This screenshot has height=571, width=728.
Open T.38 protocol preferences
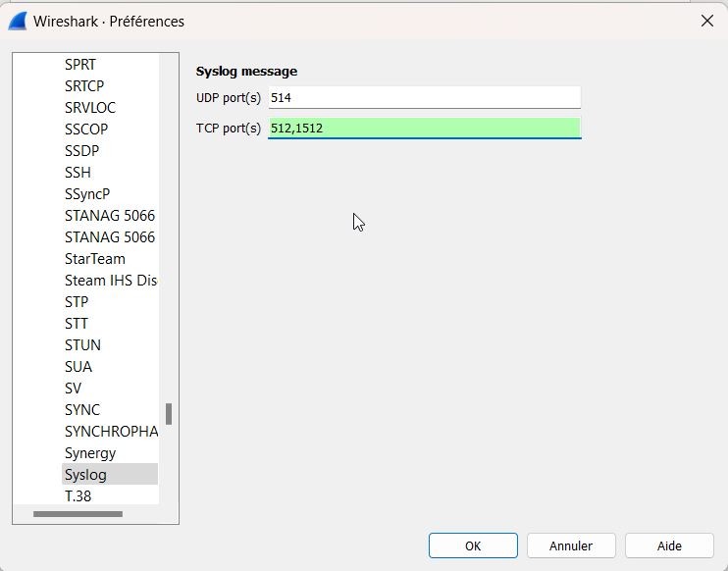pos(78,496)
